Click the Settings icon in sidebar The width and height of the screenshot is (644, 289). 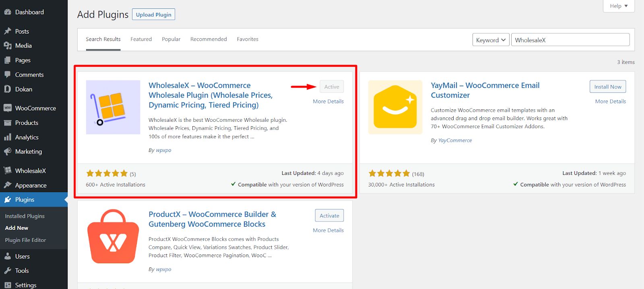8,285
